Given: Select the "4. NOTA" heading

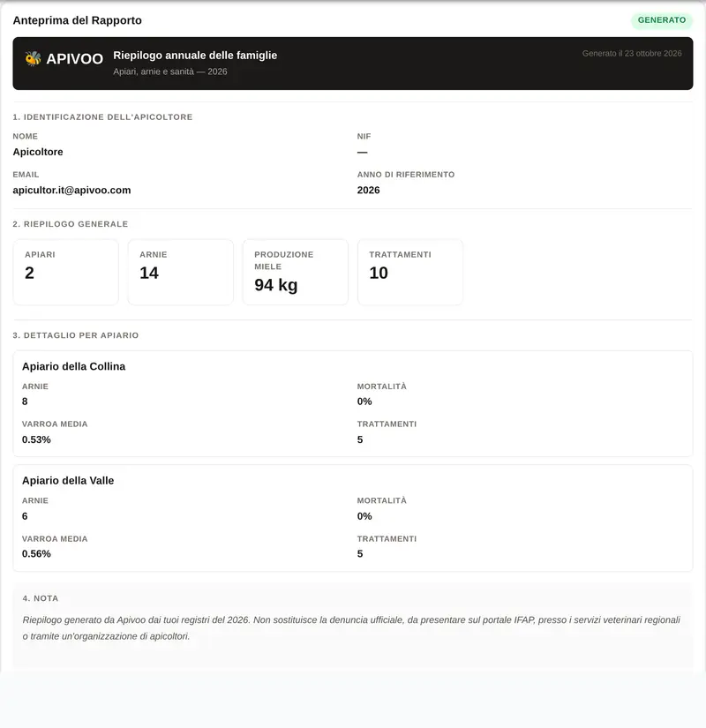Looking at the screenshot, I should 41,598.
